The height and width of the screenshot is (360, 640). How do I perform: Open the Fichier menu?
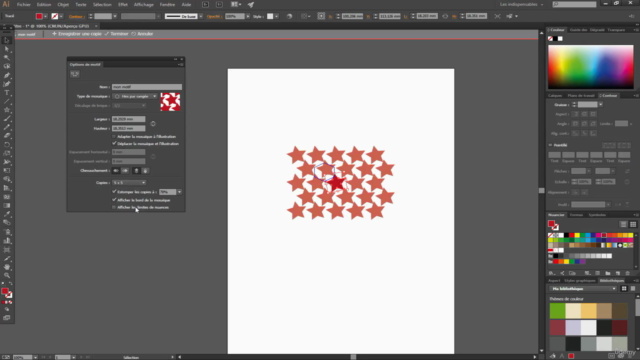click(x=24, y=4)
